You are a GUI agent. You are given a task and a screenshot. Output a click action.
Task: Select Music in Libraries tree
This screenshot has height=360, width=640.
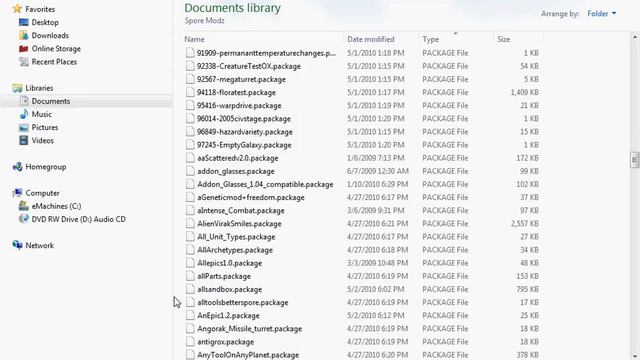click(42, 114)
